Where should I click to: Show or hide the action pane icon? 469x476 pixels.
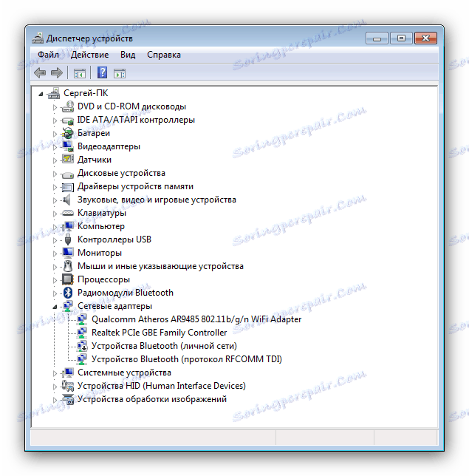[x=120, y=73]
